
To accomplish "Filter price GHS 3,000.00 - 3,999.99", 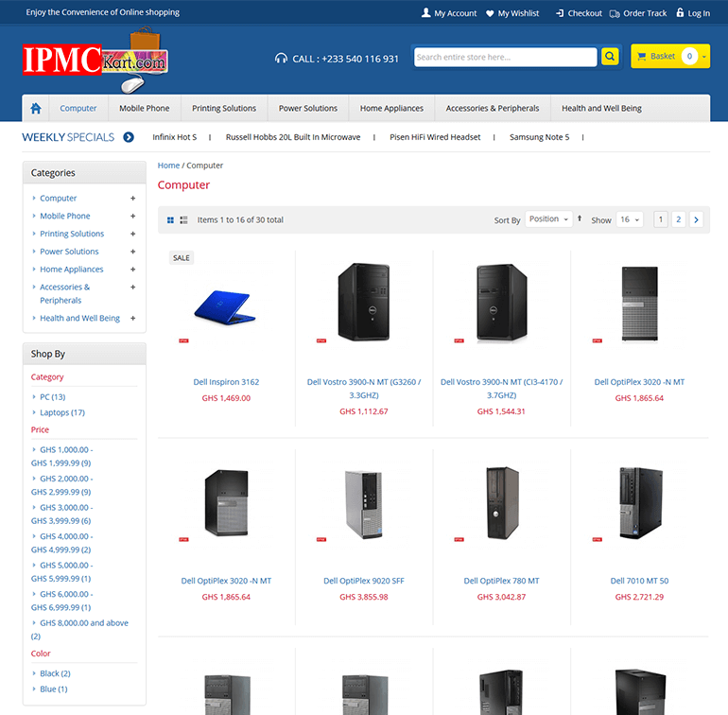I will click(62, 514).
